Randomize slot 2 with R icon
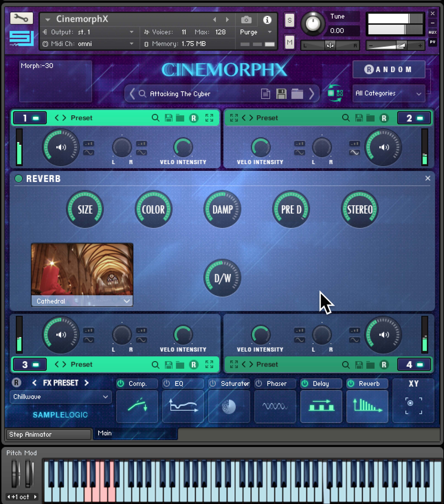Image resolution: width=444 pixels, height=504 pixels. (384, 118)
